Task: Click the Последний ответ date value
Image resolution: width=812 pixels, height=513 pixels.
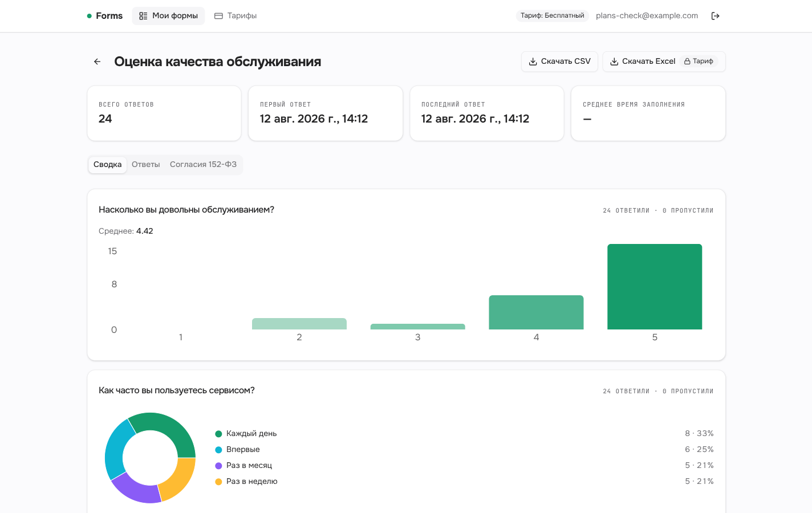Action: pos(475,119)
